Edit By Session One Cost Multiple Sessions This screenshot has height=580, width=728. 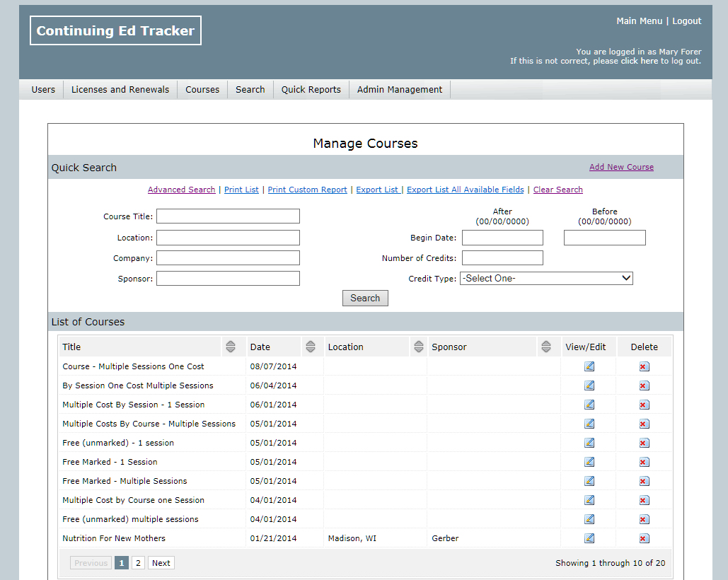coord(589,385)
